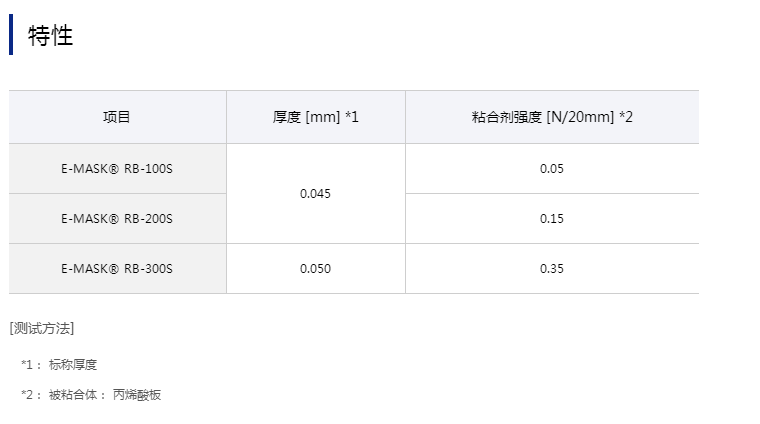The height and width of the screenshot is (424, 760).
Task: Click the [测试方法] label
Action: (x=42, y=328)
